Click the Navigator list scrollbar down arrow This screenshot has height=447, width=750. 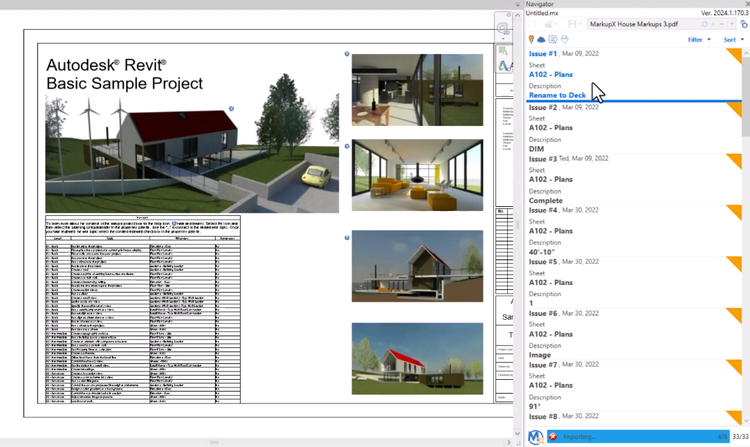tap(746, 421)
